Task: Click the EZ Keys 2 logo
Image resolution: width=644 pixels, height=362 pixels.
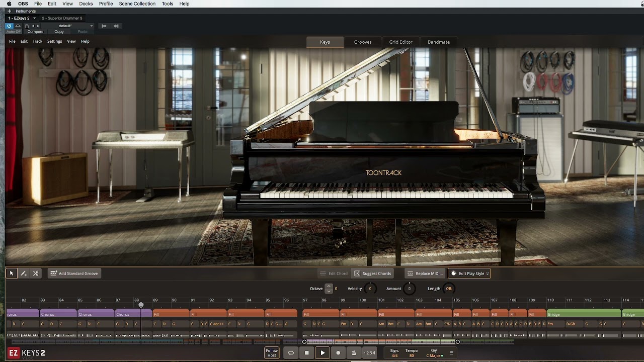Action: click(26, 353)
